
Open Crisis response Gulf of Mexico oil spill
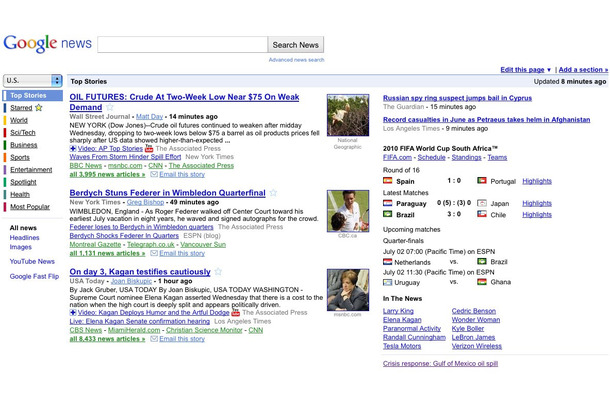tap(440, 363)
